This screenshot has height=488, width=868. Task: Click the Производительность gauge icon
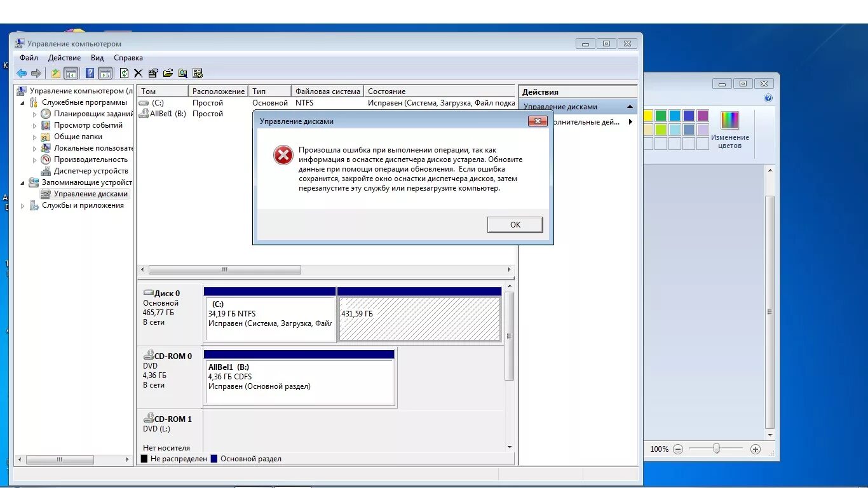pos(46,159)
